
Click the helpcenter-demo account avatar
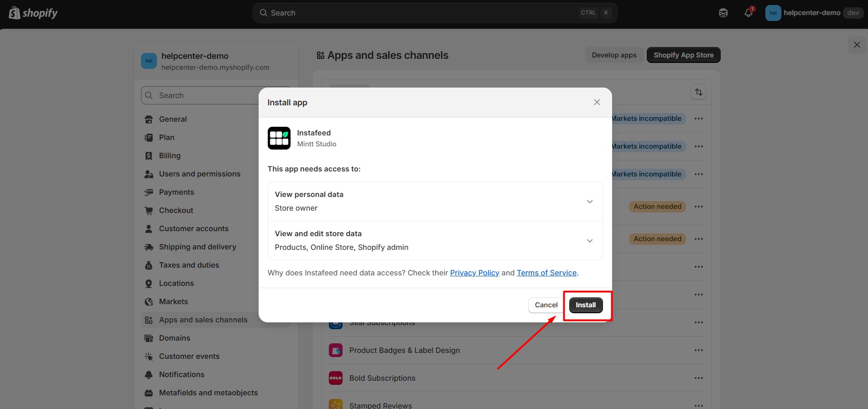pos(773,13)
